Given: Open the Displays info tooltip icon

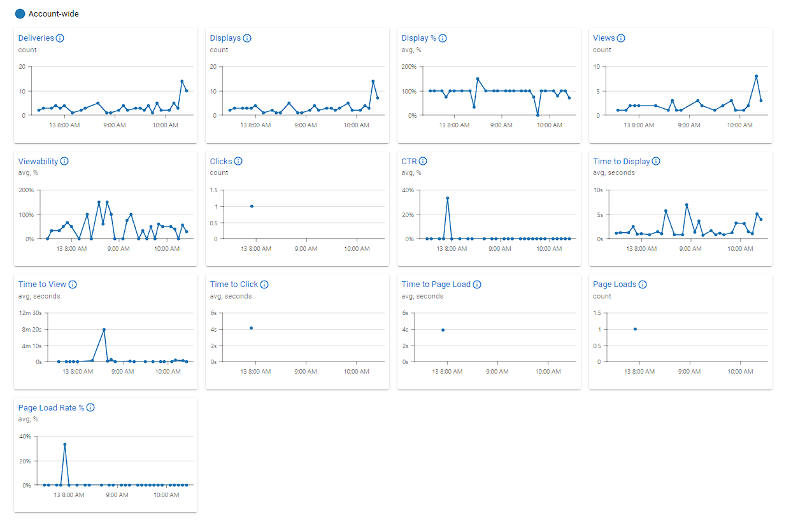Looking at the screenshot, I should click(x=247, y=38).
